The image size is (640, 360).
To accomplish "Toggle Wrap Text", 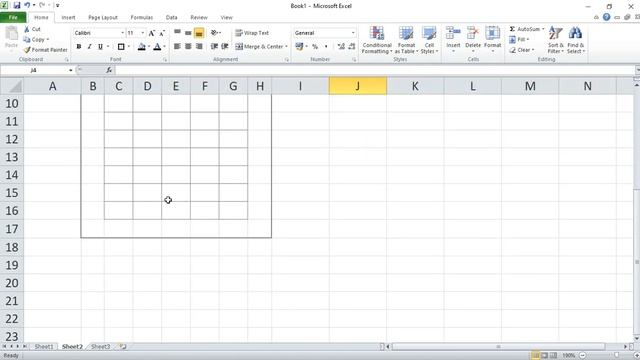I will [x=252, y=33].
